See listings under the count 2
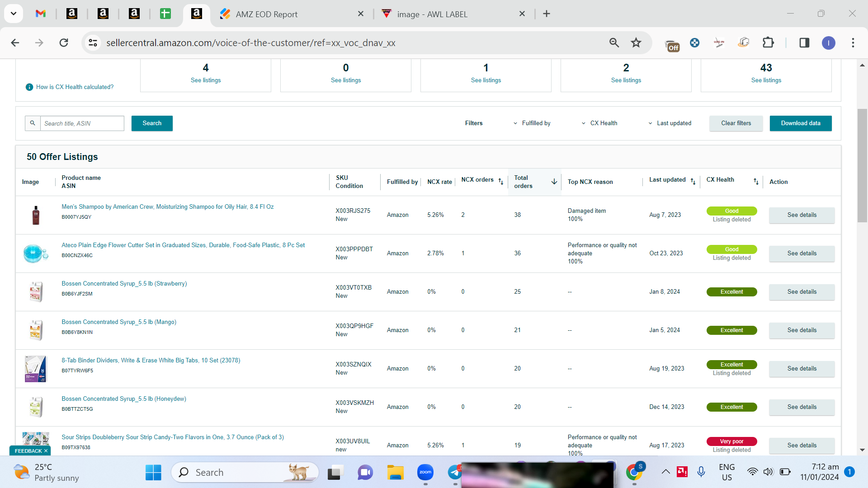This screenshot has width=868, height=488. pos(626,80)
